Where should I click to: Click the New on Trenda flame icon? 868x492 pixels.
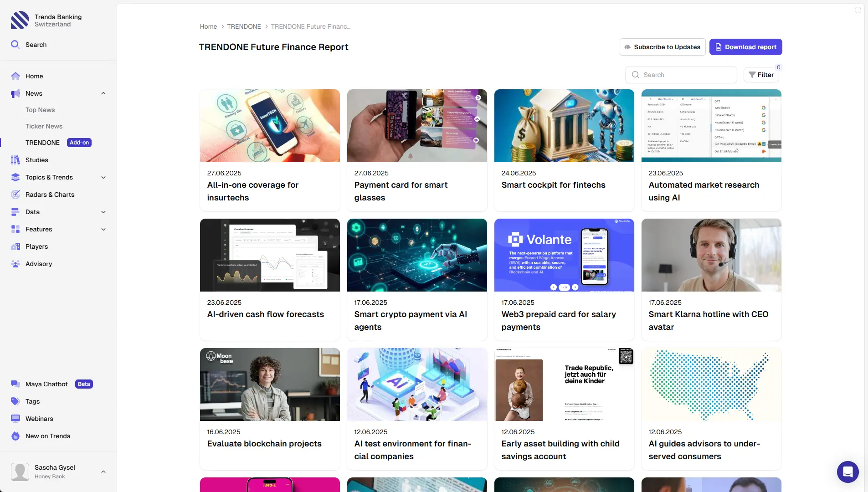(15, 436)
